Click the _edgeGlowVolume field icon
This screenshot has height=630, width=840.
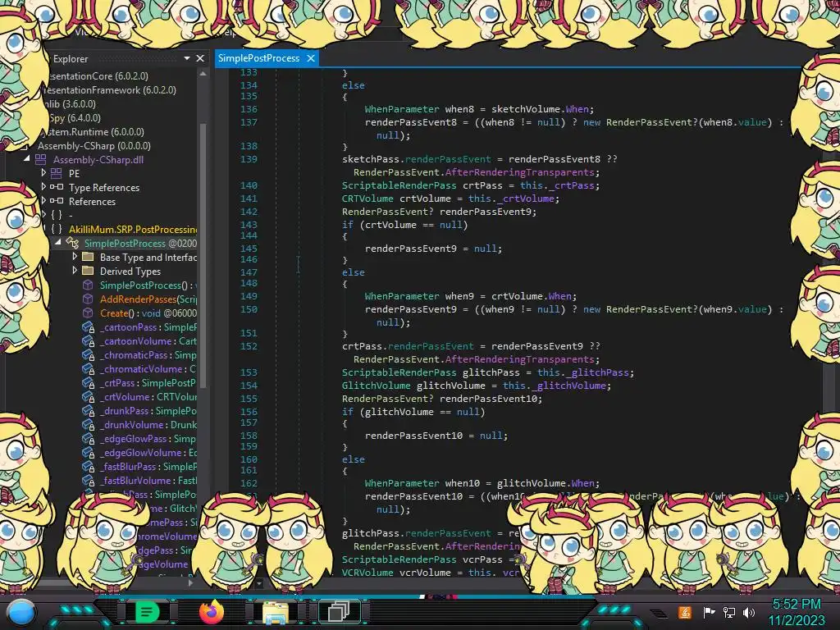pyautogui.click(x=89, y=453)
